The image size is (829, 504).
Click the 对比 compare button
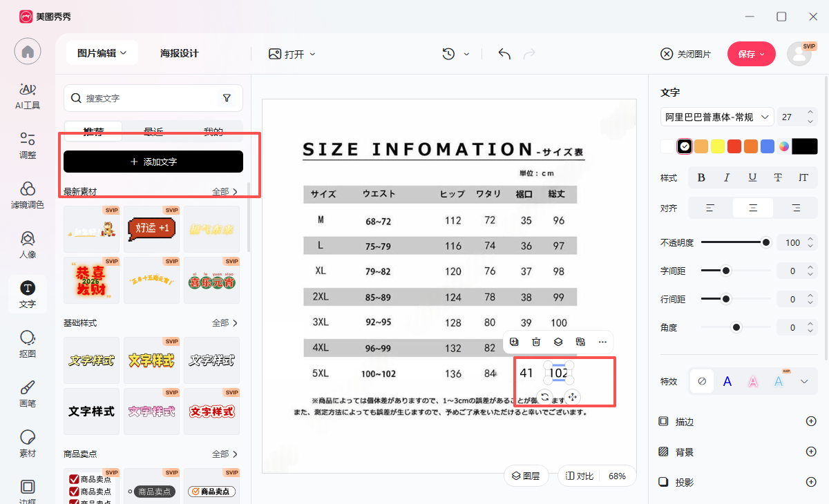(x=580, y=476)
